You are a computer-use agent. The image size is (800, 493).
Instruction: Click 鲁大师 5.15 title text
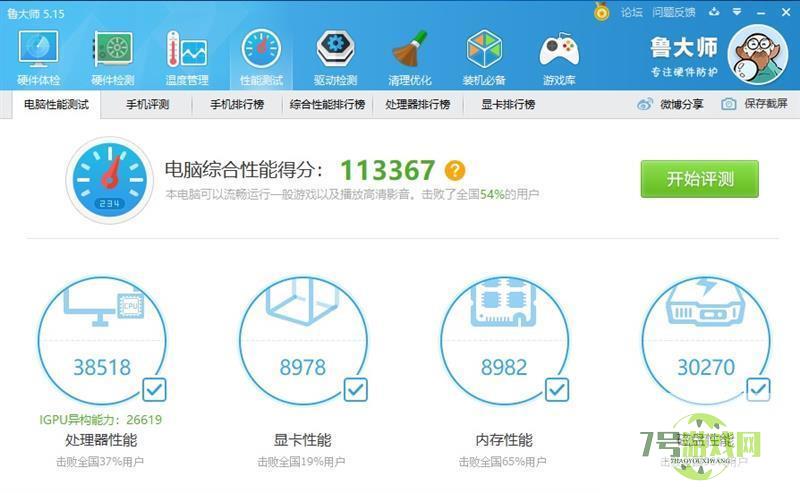[36, 14]
